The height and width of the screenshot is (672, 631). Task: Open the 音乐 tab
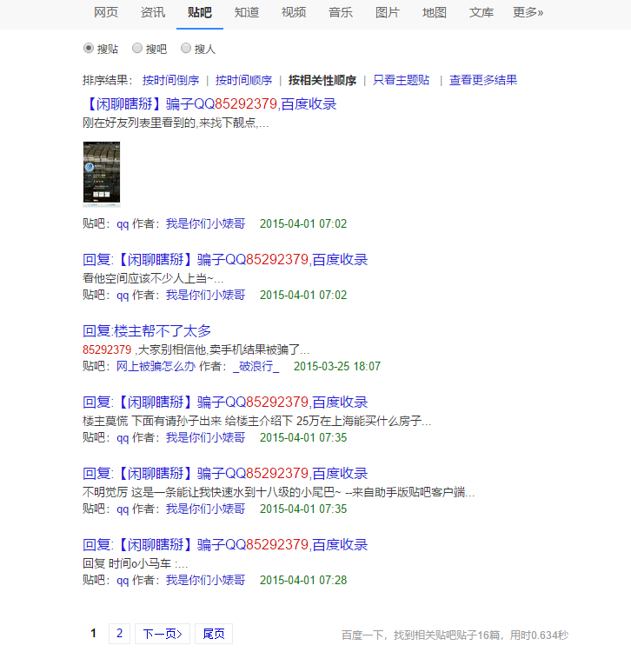pyautogui.click(x=341, y=12)
